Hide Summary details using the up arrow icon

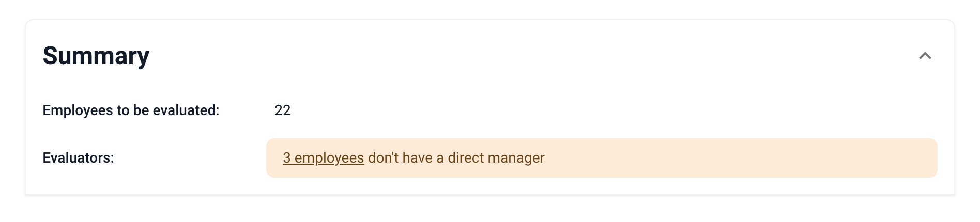(925, 56)
